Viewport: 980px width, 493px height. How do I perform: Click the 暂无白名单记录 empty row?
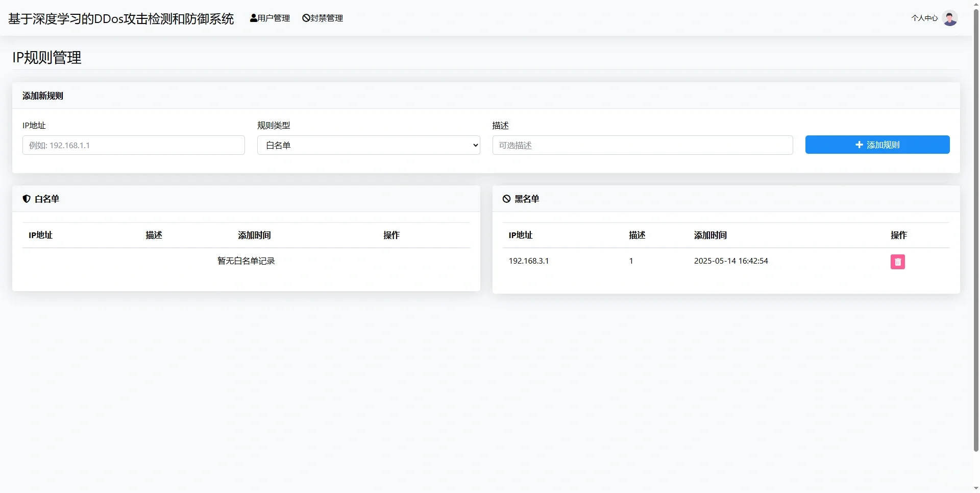click(246, 261)
